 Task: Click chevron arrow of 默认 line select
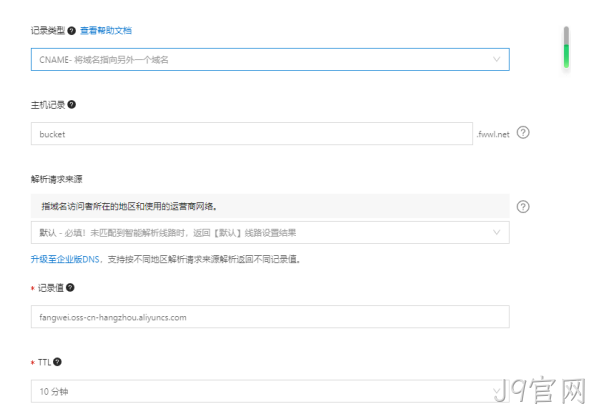pos(496,232)
